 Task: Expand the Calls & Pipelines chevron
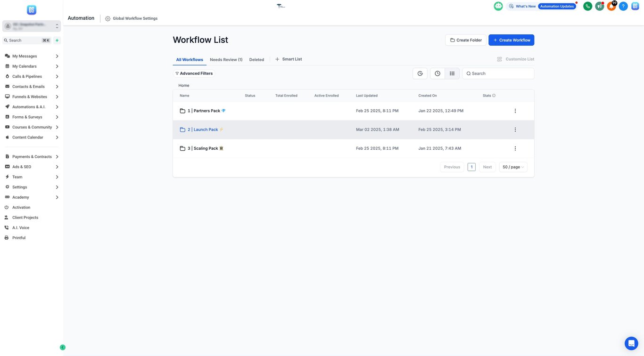[57, 76]
